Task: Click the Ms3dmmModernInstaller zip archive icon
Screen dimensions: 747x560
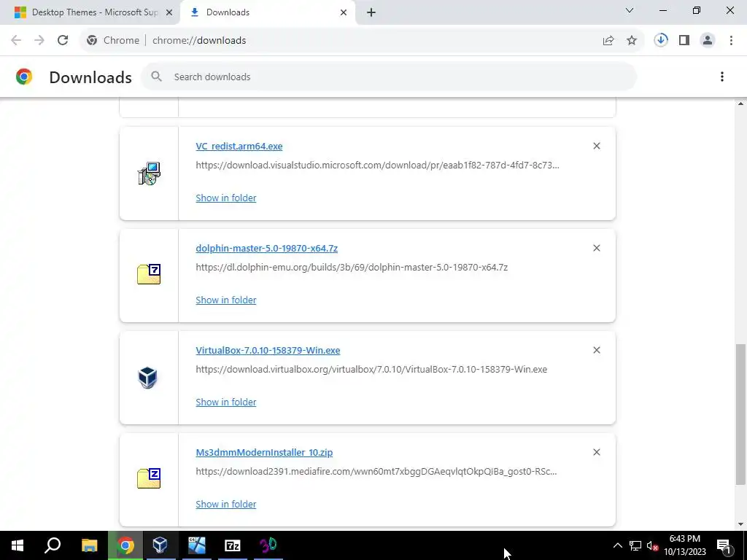Action: tap(149, 478)
